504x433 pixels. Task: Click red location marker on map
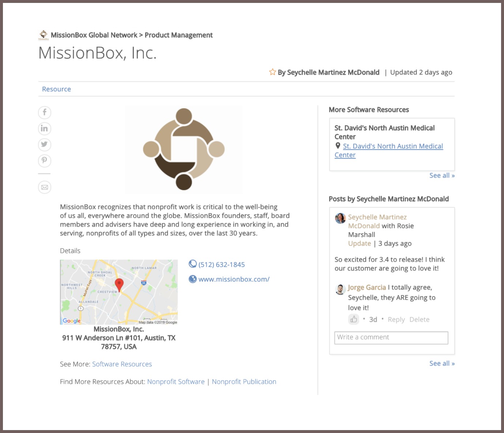click(119, 285)
